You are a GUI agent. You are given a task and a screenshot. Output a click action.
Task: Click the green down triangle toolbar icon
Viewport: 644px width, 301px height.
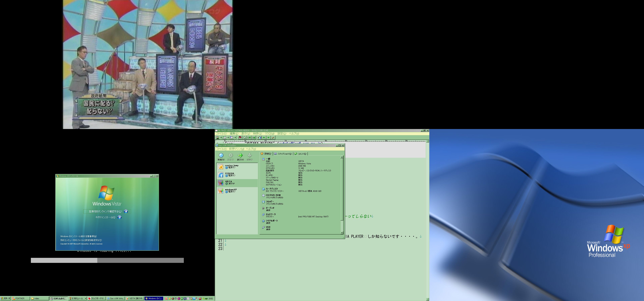tap(269, 137)
